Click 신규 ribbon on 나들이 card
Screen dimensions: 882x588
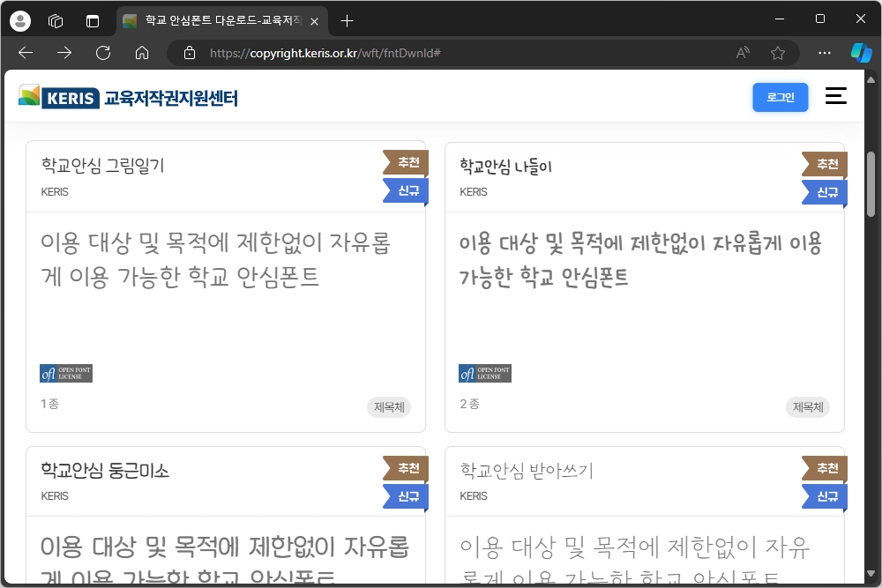pos(826,192)
